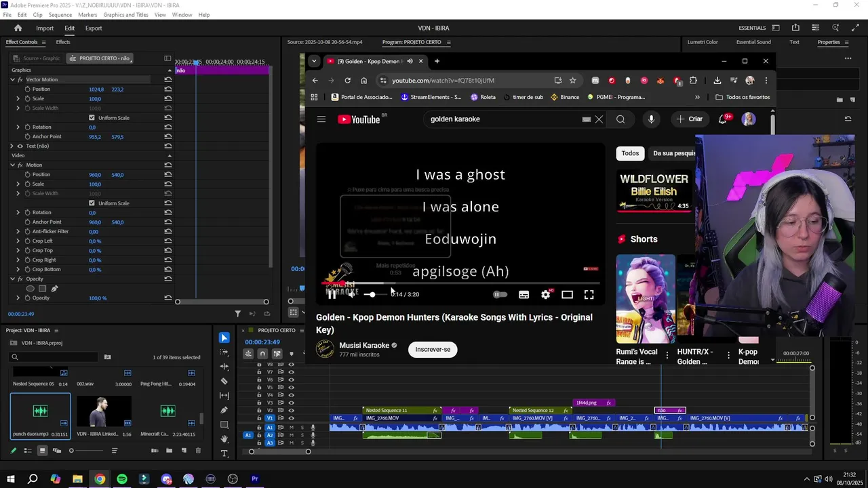Expand Vector Motion Scale property
Image resolution: width=868 pixels, height=488 pixels.
(18, 98)
